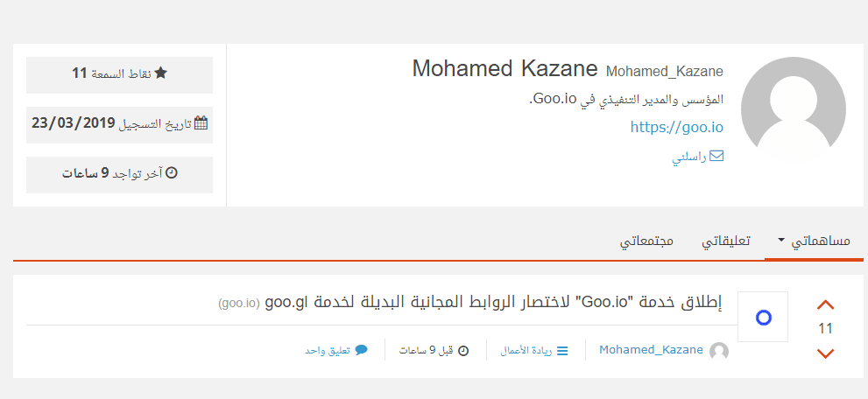Viewport: 868px width, 399px height.
Task: Click the envelope message icon
Action: (x=716, y=157)
